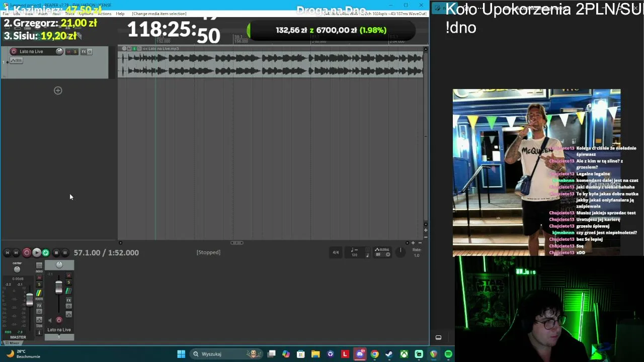Open the Actions menu
The height and width of the screenshot is (362, 644).
click(x=104, y=14)
